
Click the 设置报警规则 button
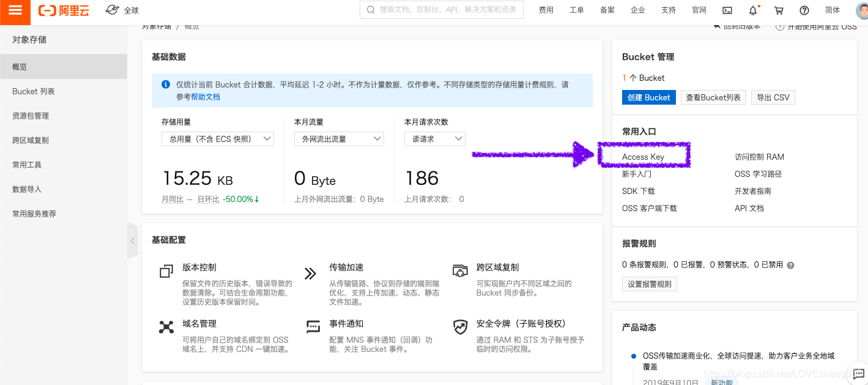tap(650, 284)
